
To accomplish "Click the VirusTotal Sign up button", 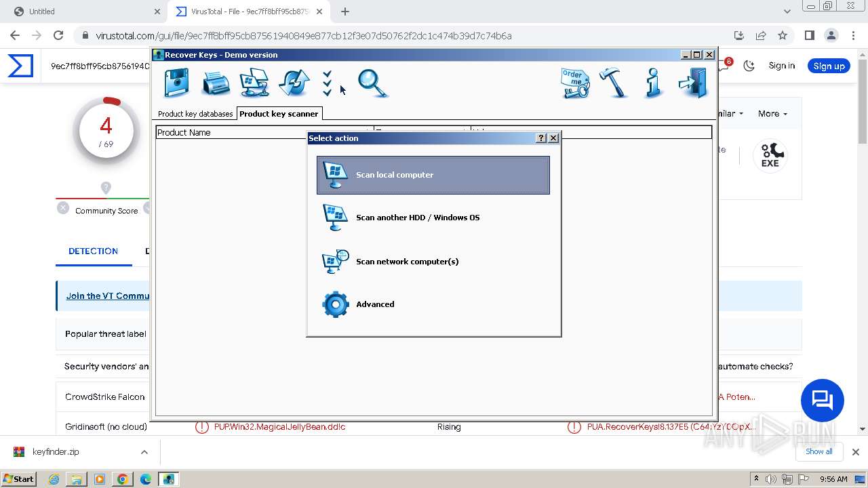I will pos(829,66).
